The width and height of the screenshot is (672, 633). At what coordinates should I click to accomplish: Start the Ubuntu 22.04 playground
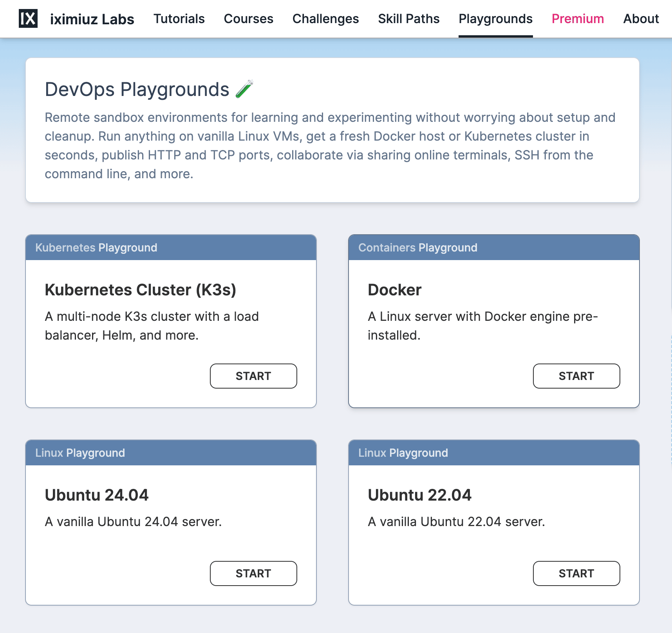576,573
